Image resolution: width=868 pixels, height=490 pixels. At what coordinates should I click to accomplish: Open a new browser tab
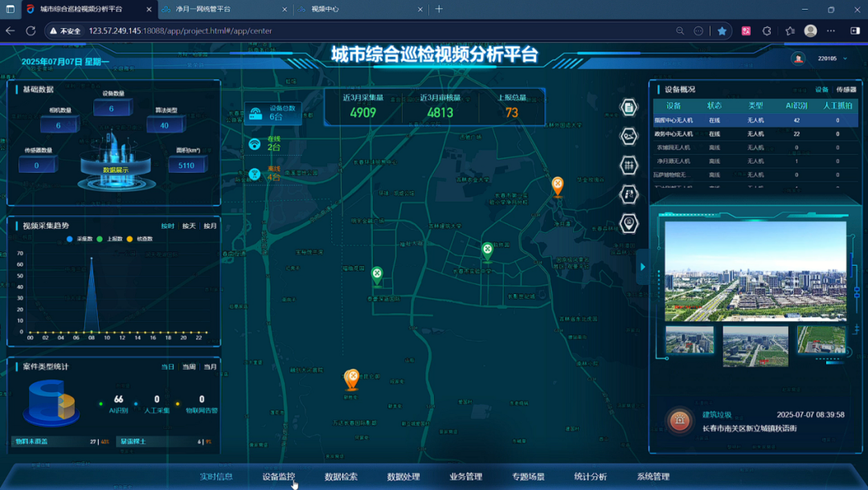[439, 9]
